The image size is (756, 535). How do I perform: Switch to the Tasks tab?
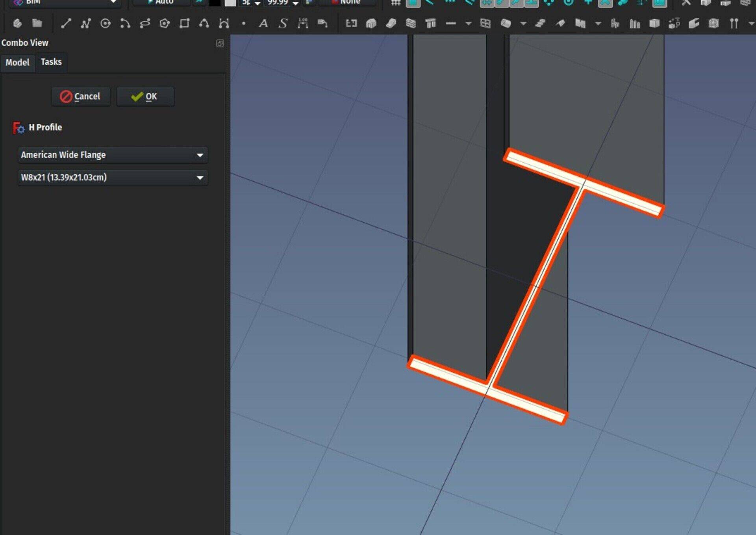coord(51,62)
